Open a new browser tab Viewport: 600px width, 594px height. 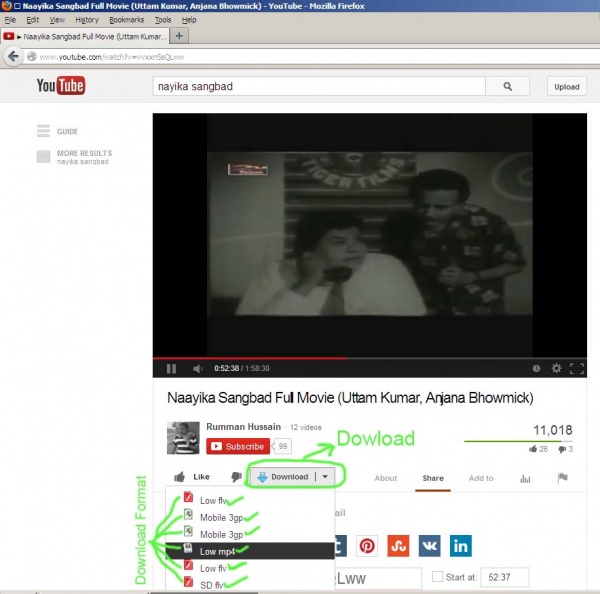click(179, 36)
